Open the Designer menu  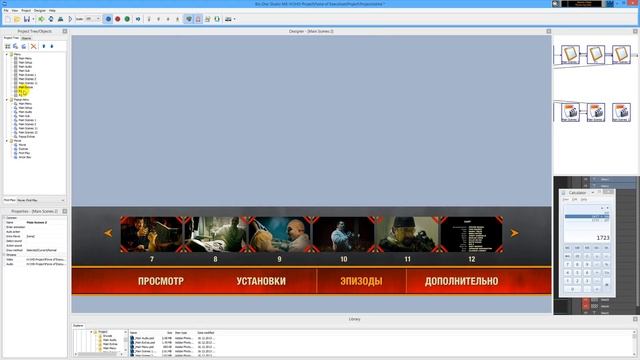[40, 10]
